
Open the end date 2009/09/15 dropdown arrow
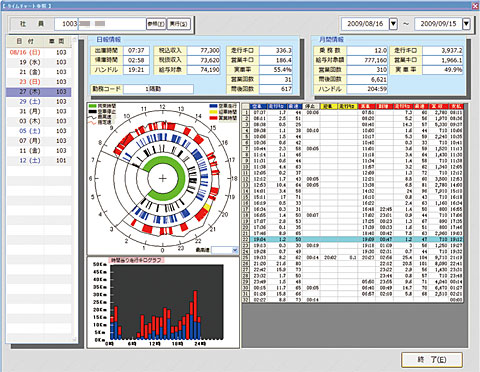(x=466, y=24)
